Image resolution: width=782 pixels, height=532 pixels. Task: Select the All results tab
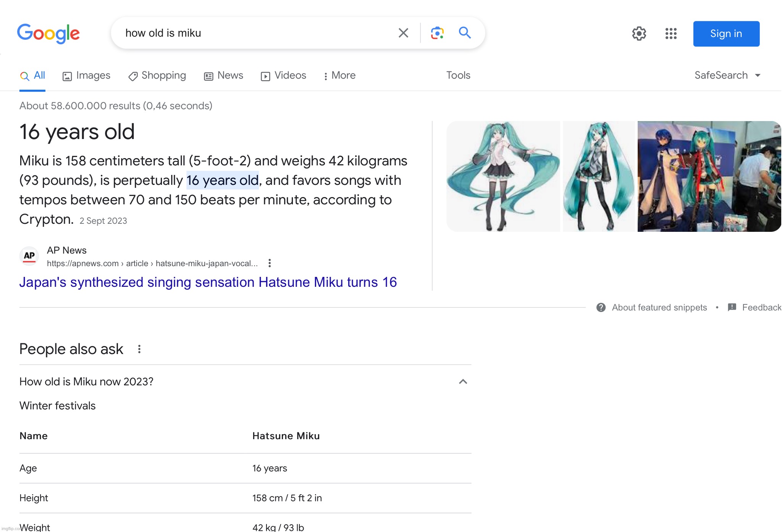pyautogui.click(x=32, y=76)
